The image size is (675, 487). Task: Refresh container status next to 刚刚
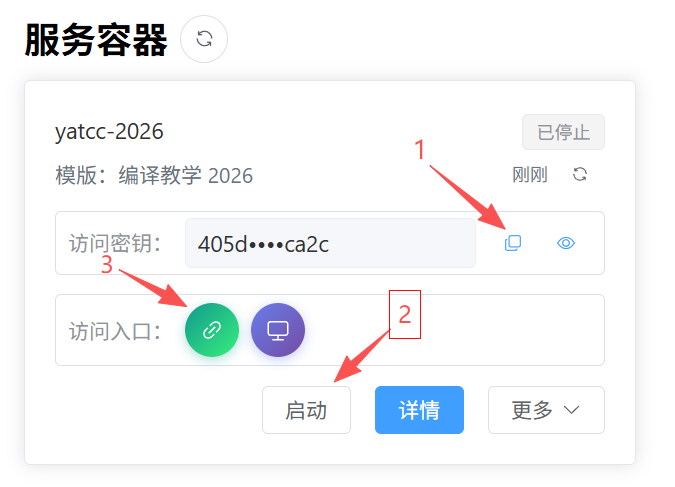[580, 175]
